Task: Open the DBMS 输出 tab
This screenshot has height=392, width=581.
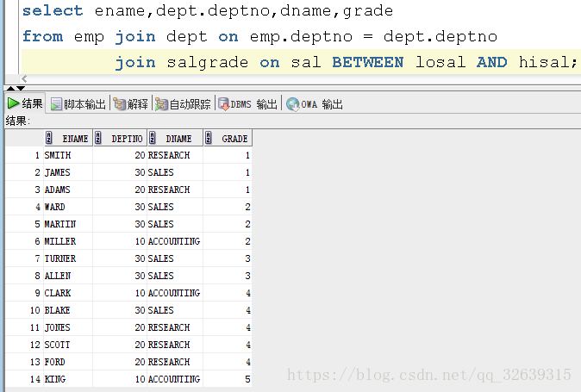Action: [x=248, y=104]
